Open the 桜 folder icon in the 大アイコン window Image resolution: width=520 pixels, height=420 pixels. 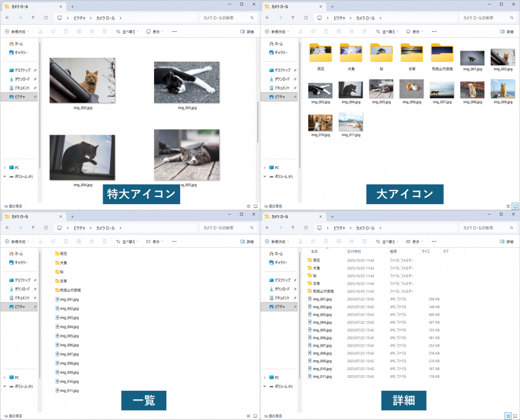380,53
